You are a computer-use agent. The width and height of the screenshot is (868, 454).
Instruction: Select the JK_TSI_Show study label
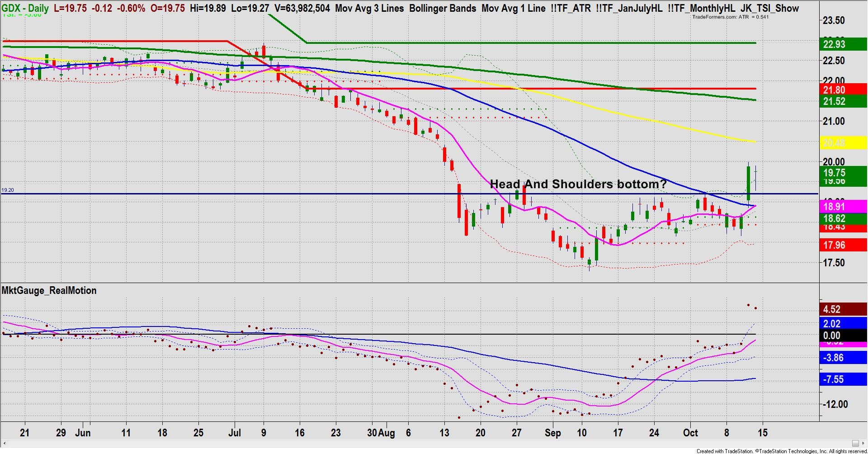click(769, 8)
